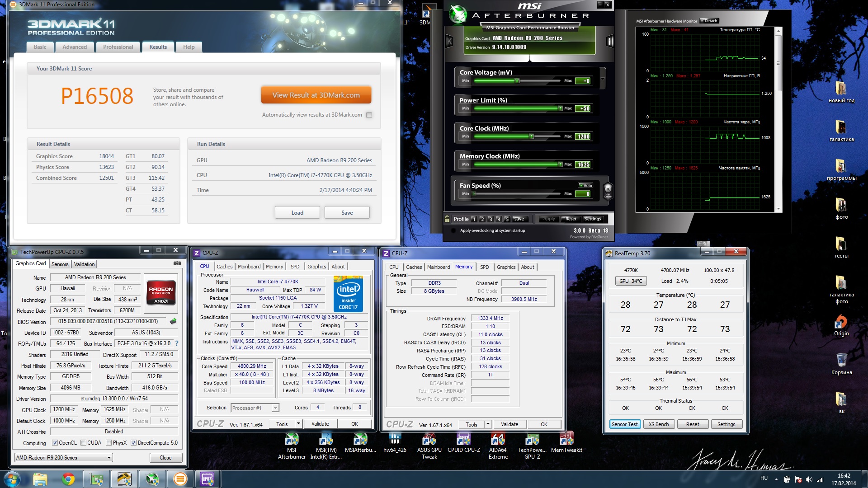The height and width of the screenshot is (488, 868).
Task: Open Google Chrome from the taskbar
Action: (68, 479)
